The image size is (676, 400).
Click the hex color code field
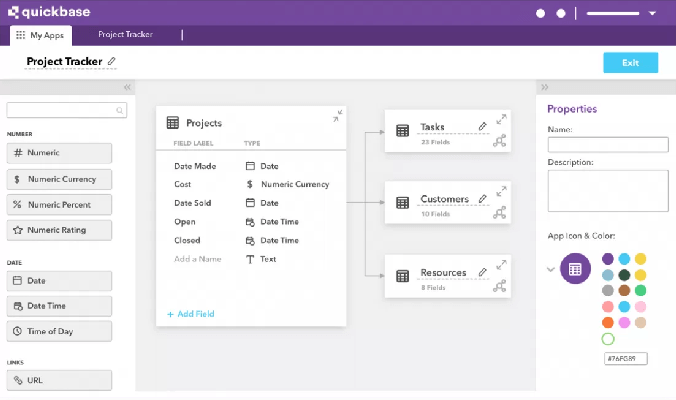coord(626,359)
